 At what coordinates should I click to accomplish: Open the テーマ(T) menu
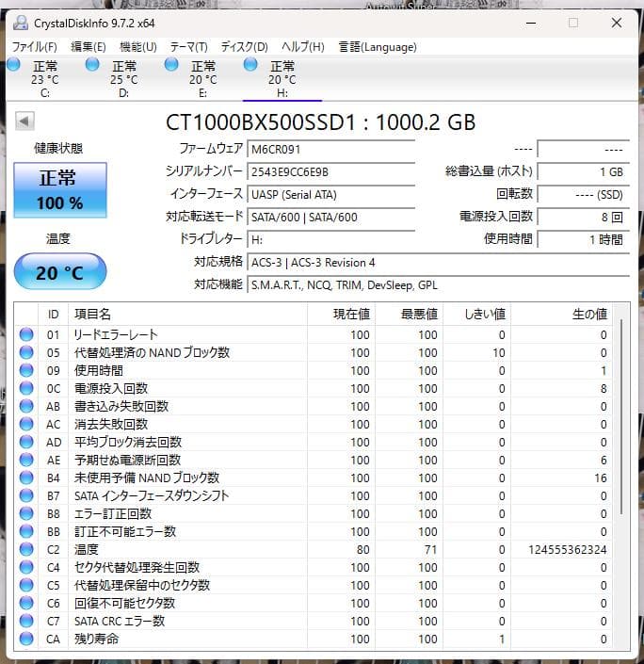(189, 46)
